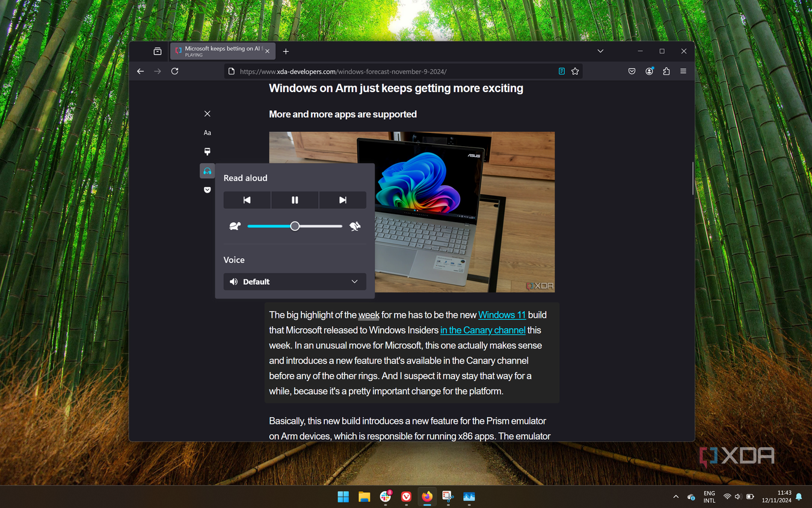The width and height of the screenshot is (812, 508).
Task: Open a new tab with plus button
Action: (x=286, y=51)
